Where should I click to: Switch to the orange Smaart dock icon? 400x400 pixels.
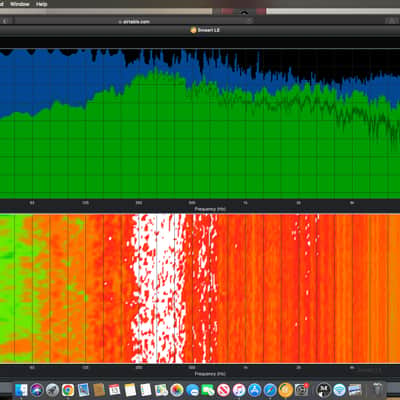pyautogui.click(x=286, y=389)
